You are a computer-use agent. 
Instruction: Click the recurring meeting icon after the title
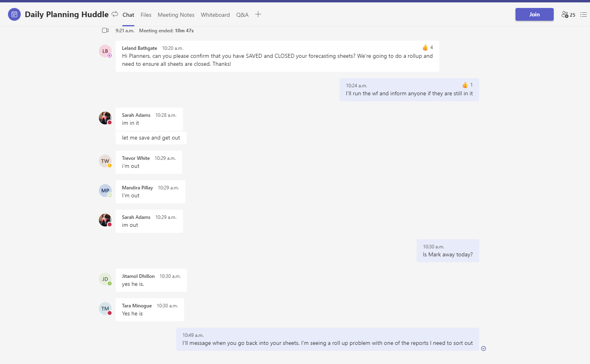tap(114, 14)
